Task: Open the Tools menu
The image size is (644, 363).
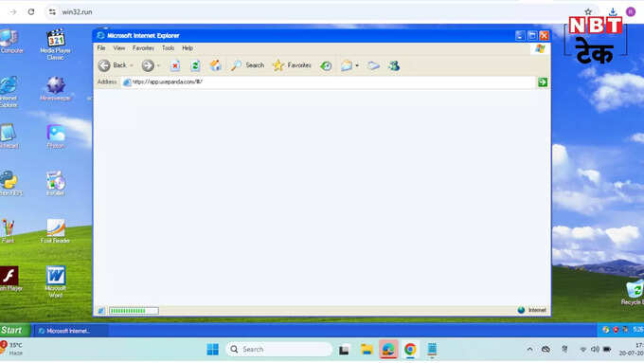Action: click(168, 48)
